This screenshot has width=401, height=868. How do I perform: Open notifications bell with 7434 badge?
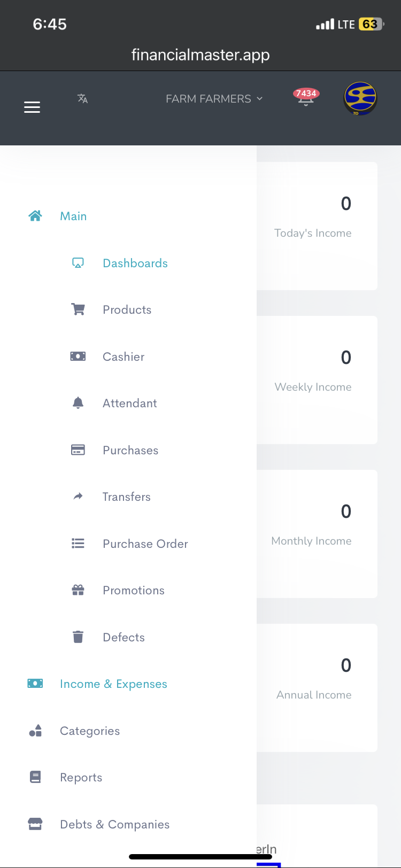coord(306,98)
